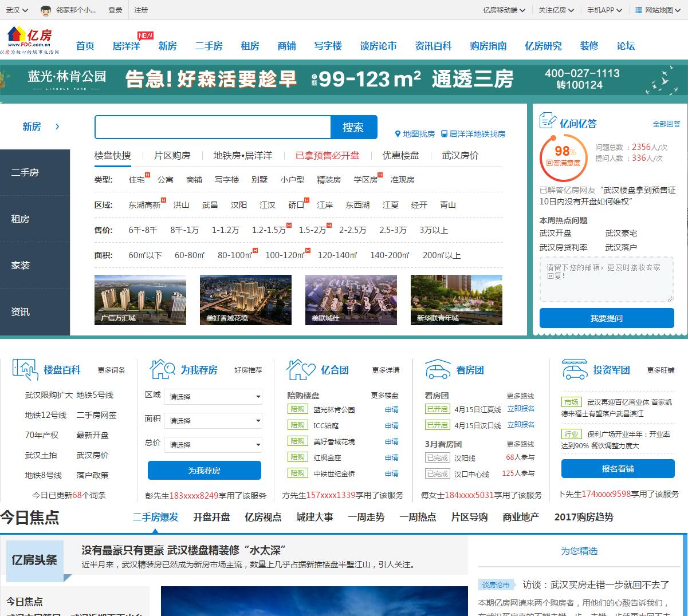Click the 我要提问 button
This screenshot has width=688, height=616.
point(606,318)
